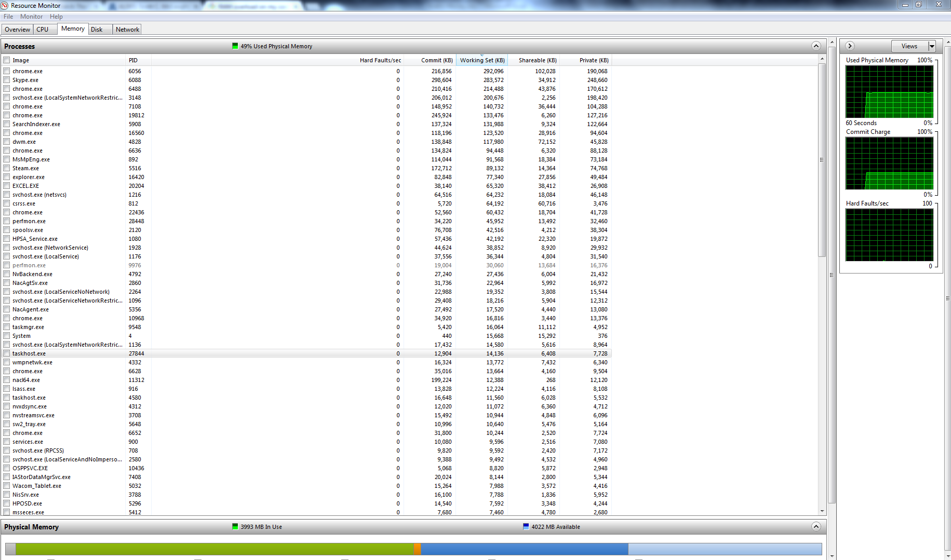The height and width of the screenshot is (560, 951).
Task: Hide the graphs pane with the arrow button
Action: click(850, 46)
